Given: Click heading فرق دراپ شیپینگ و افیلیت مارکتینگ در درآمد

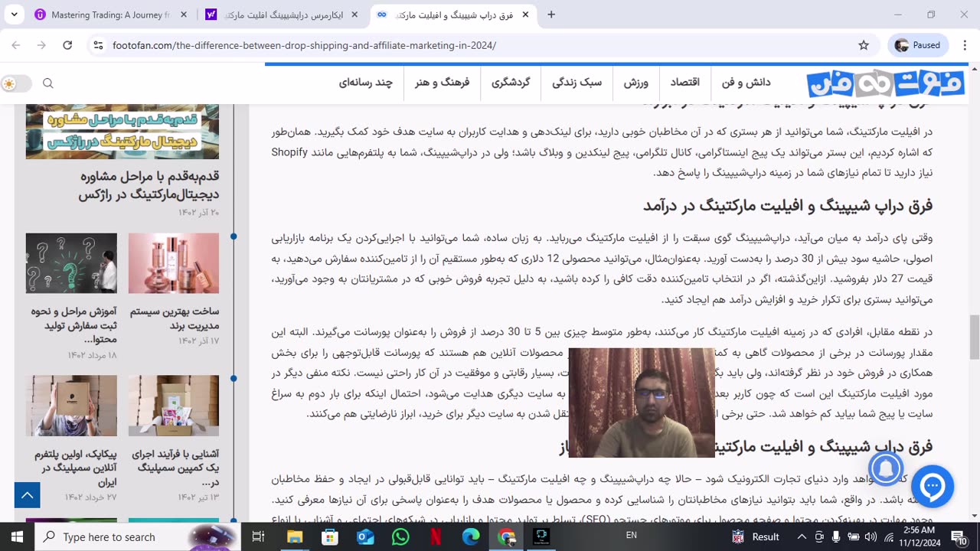Looking at the screenshot, I should tap(788, 205).
